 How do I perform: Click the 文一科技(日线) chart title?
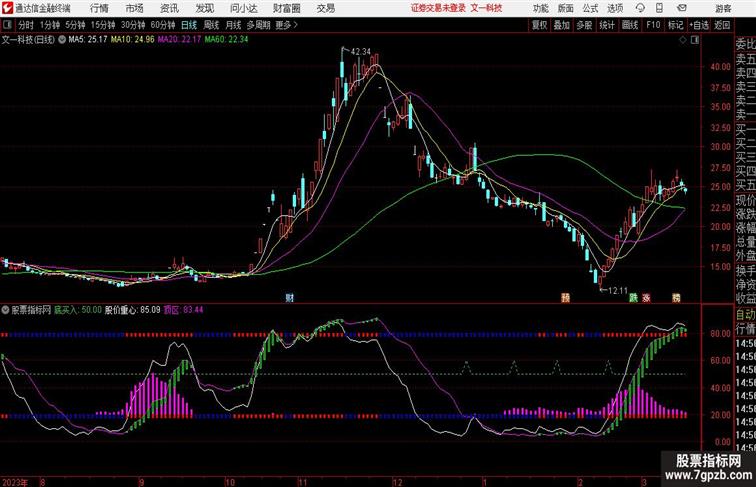pyautogui.click(x=28, y=40)
